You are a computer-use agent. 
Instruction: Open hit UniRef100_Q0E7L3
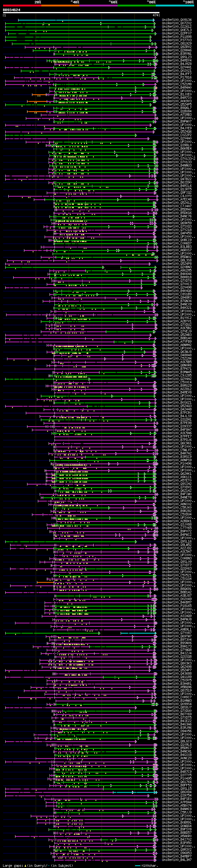click(x=177, y=30)
